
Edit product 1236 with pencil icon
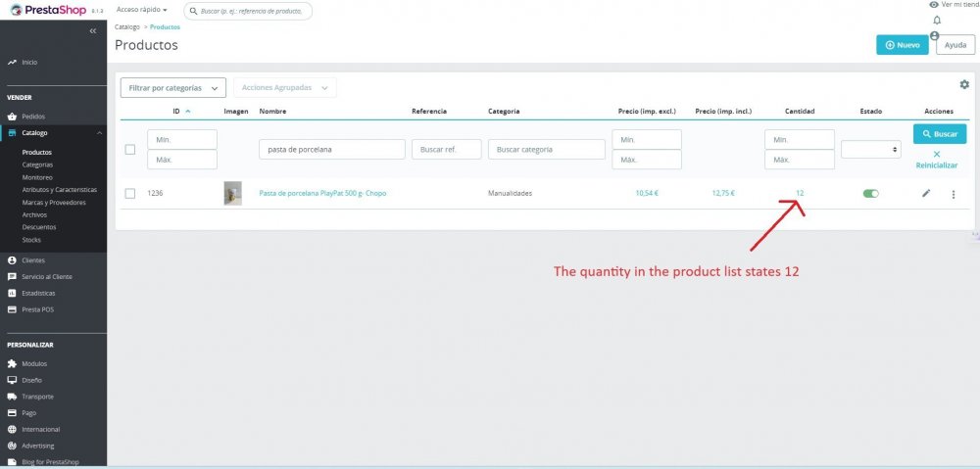point(926,194)
